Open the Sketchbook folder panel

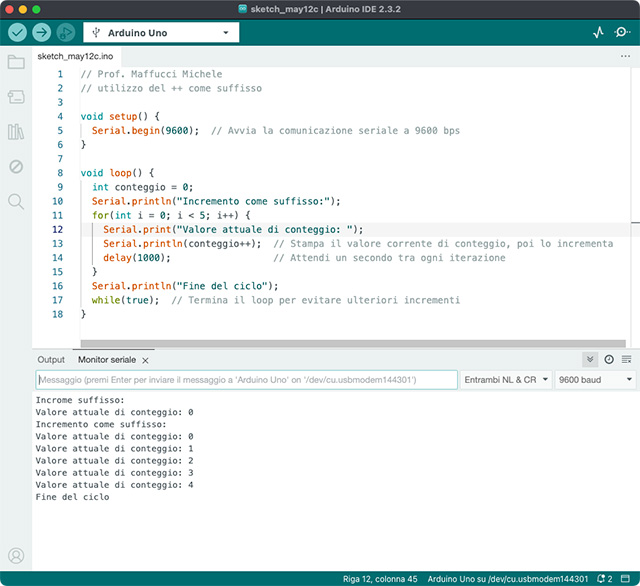point(16,63)
